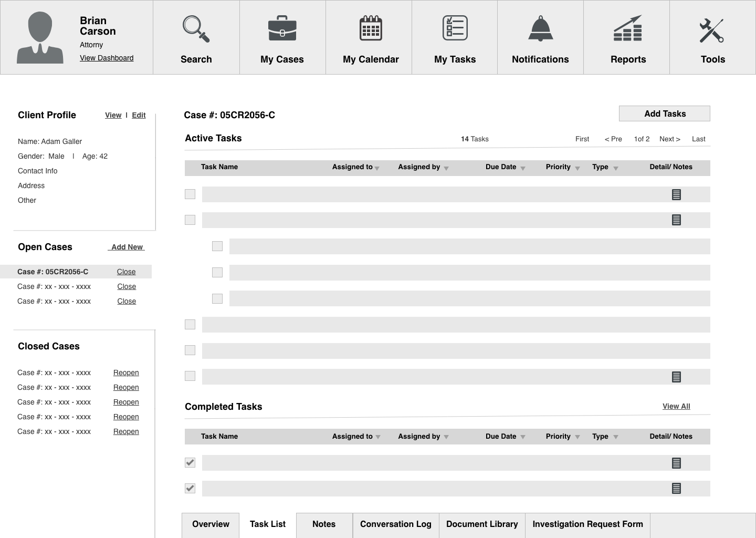The image size is (756, 538).
Task: Click the Add Tasks button
Action: [x=665, y=113]
